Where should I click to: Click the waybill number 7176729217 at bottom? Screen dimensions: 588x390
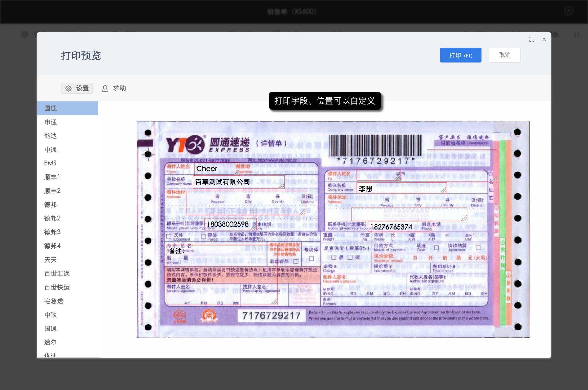271,315
